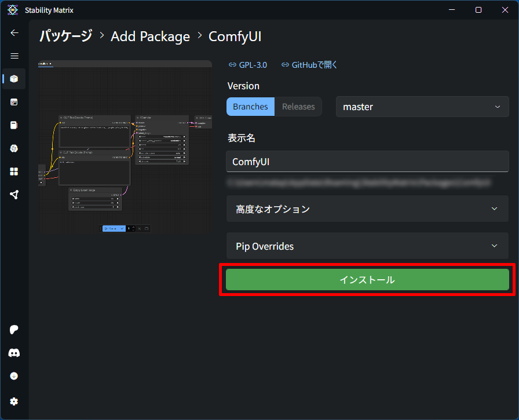
Task: Open the Packages box icon in sidebar
Action: click(14, 79)
